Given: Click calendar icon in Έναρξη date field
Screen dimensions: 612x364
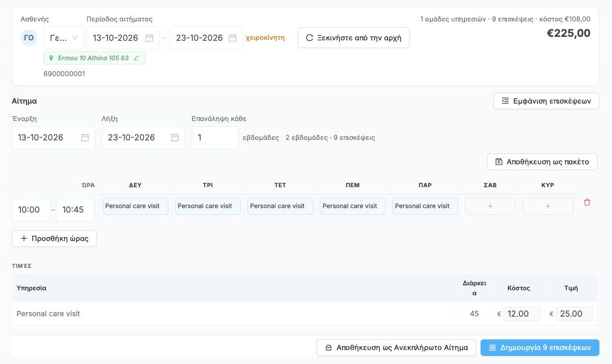Looking at the screenshot, I should click(x=85, y=137).
